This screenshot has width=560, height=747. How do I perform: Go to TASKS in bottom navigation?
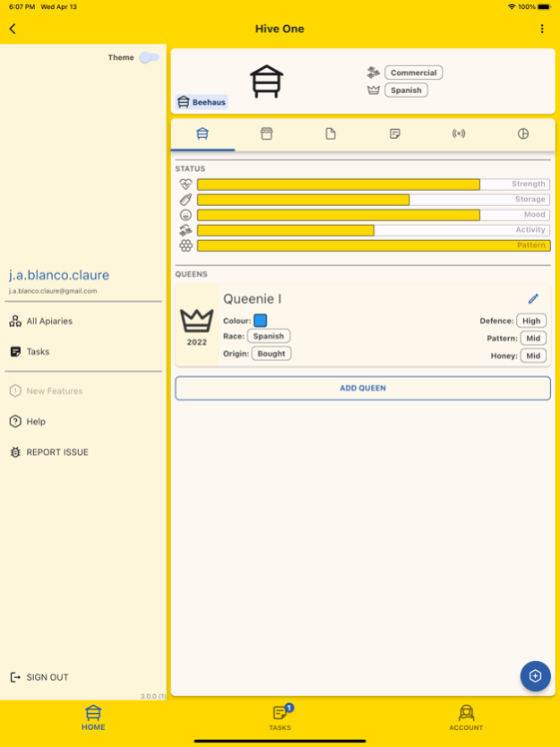[280, 718]
